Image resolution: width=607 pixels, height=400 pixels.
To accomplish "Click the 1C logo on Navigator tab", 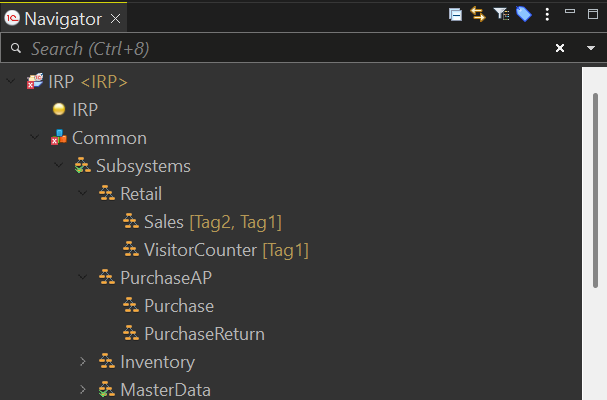I will 12,18.
